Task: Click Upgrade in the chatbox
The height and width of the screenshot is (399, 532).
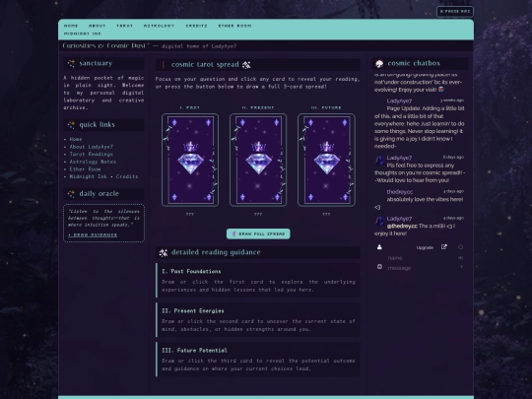Action: [x=425, y=247]
